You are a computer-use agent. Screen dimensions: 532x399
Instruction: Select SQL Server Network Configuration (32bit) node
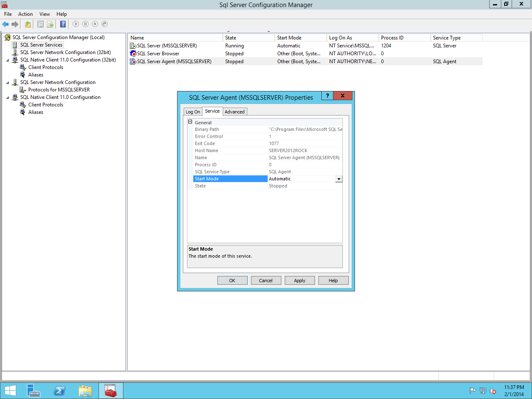tap(65, 52)
